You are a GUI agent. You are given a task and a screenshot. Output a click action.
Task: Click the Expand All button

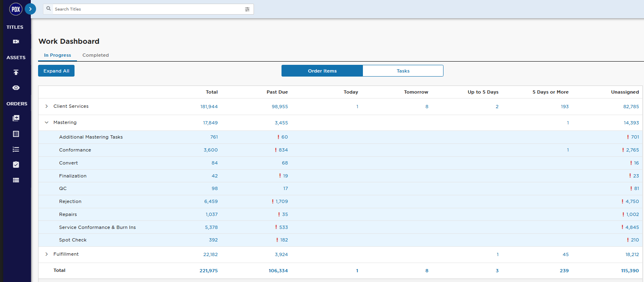(x=56, y=71)
